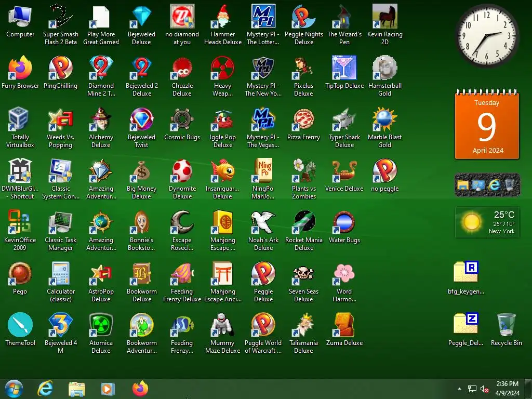Select Bejeweled 4 M icon
This screenshot has width=532, height=399.
[x=60, y=325]
